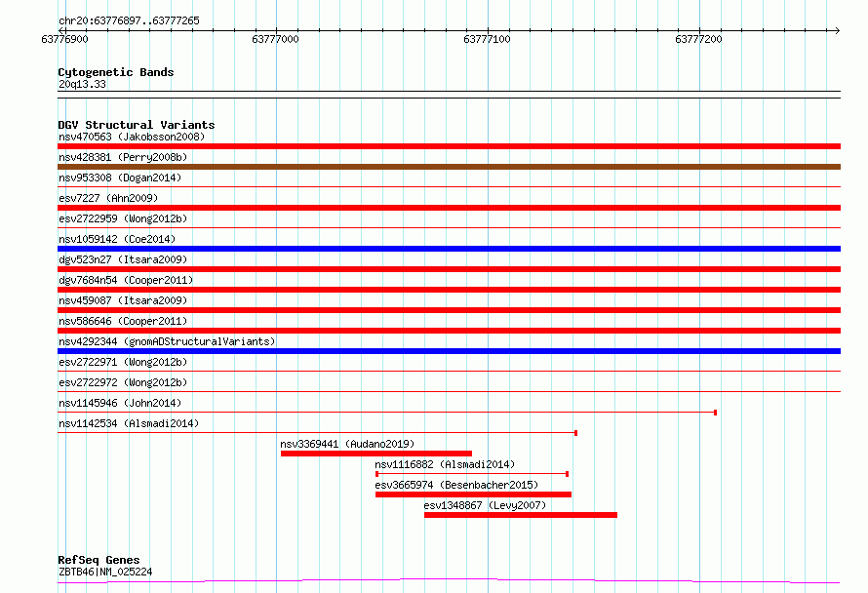Screen dimensions: 868x593
Task: Click the nsv4292344 (gnomADStructuralVariants) label
Action: [167, 341]
